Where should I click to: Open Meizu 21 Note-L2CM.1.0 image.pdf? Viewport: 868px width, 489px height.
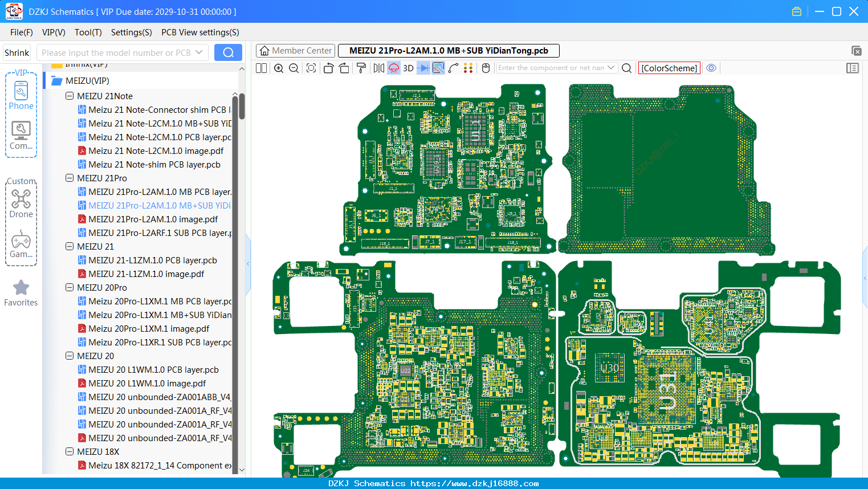tap(150, 151)
